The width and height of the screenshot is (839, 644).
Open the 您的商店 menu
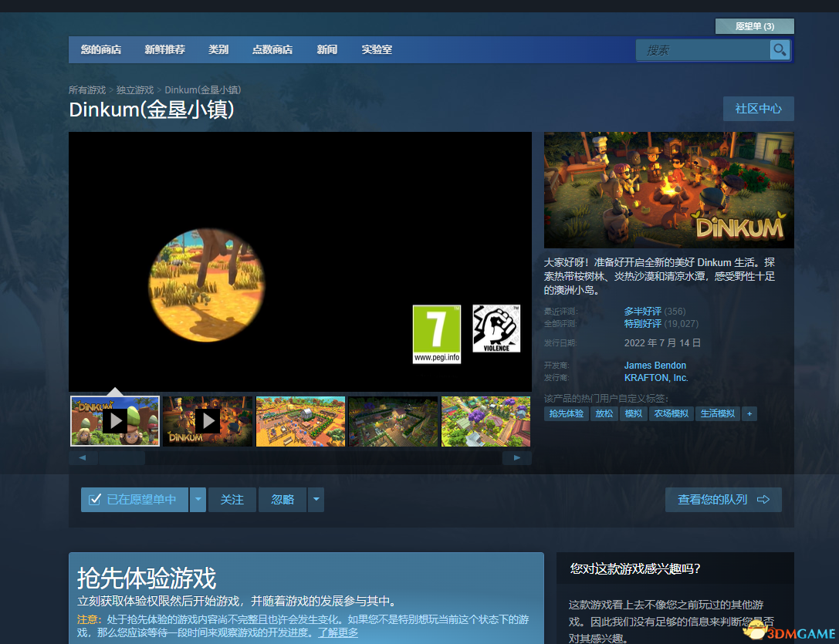click(x=101, y=49)
